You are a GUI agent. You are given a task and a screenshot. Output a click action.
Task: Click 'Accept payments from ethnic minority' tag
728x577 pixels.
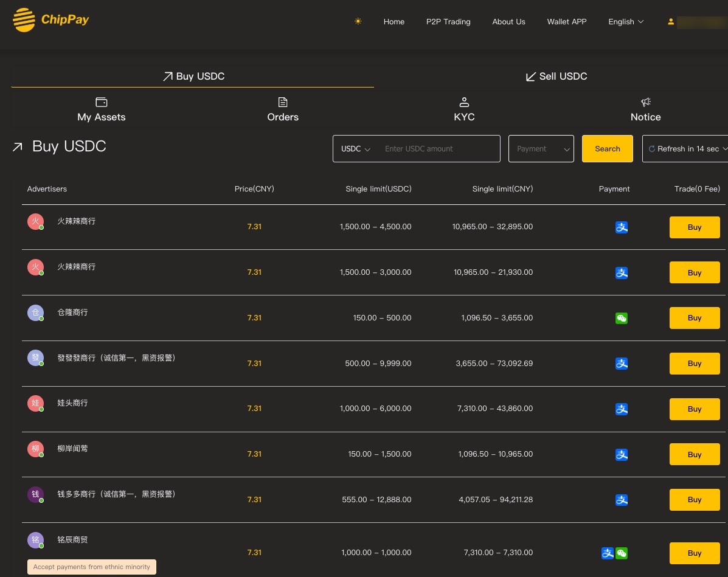coord(91,567)
